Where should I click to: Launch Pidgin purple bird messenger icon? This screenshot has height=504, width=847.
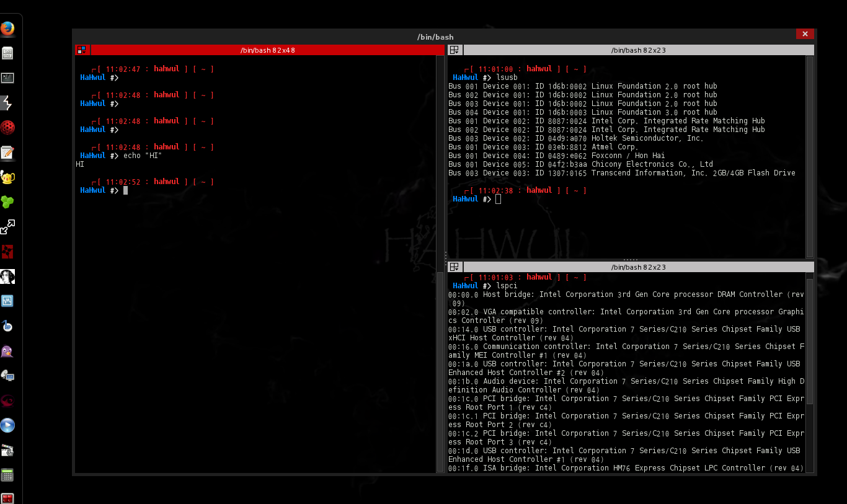[x=7, y=351]
